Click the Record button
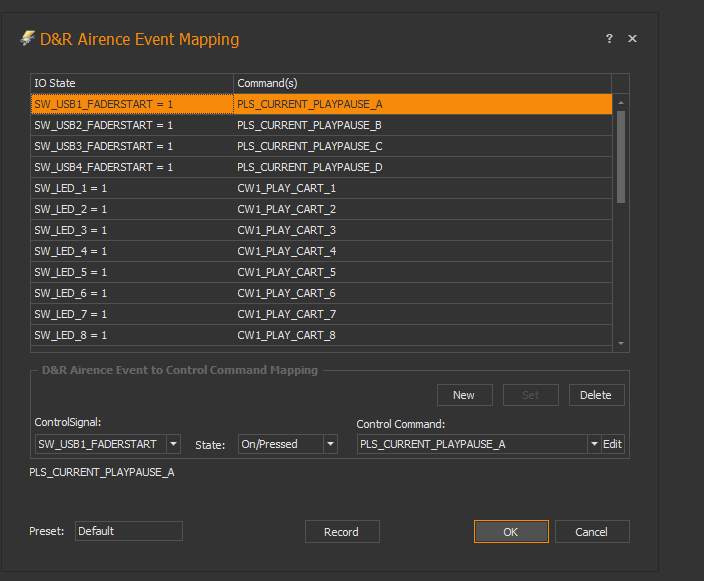 tap(341, 532)
